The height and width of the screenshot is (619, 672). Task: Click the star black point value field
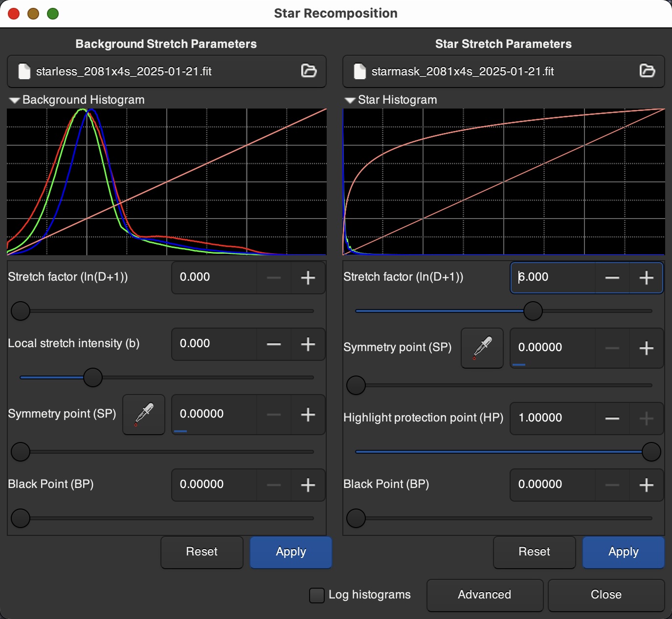pyautogui.click(x=553, y=485)
